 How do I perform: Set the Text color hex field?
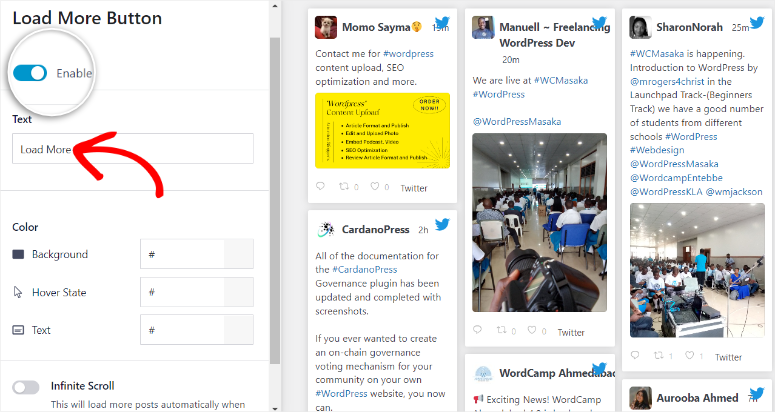[182, 330]
